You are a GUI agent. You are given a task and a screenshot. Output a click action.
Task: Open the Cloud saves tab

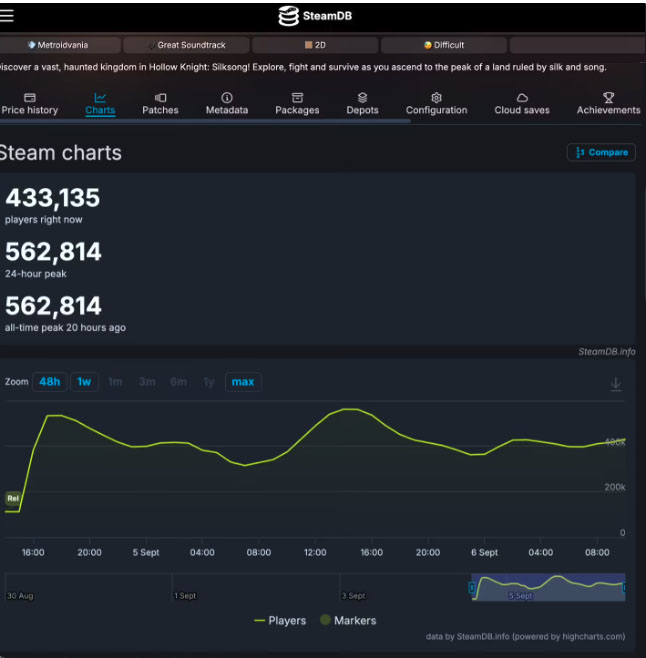(522, 104)
